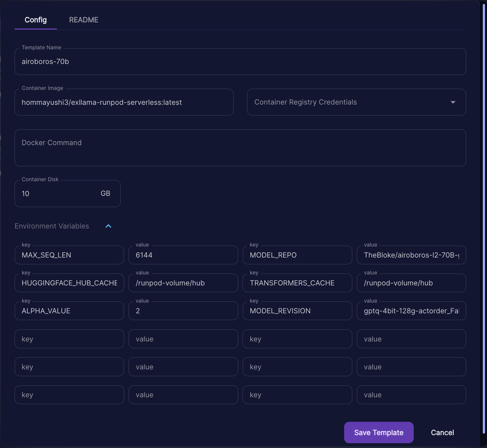487x448 pixels.
Task: Click the MODEL_REPO key field
Action: pos(297,255)
